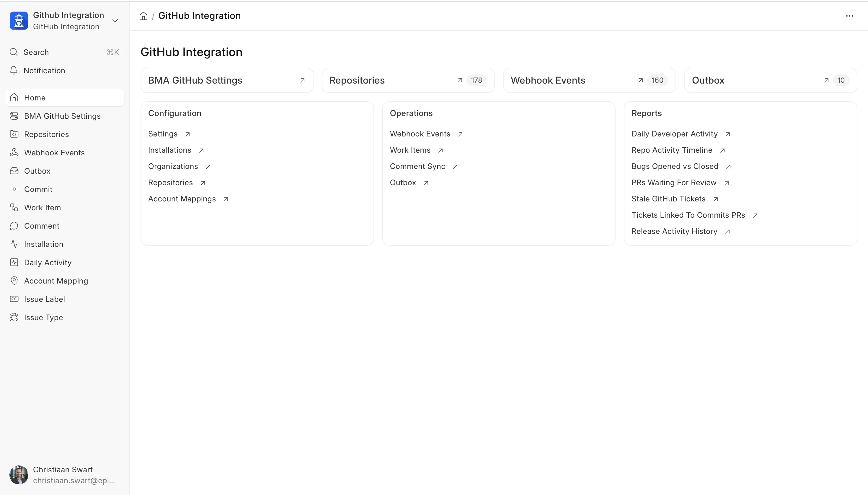Click the arrow icon beside Organizations
868x495 pixels.
click(208, 167)
